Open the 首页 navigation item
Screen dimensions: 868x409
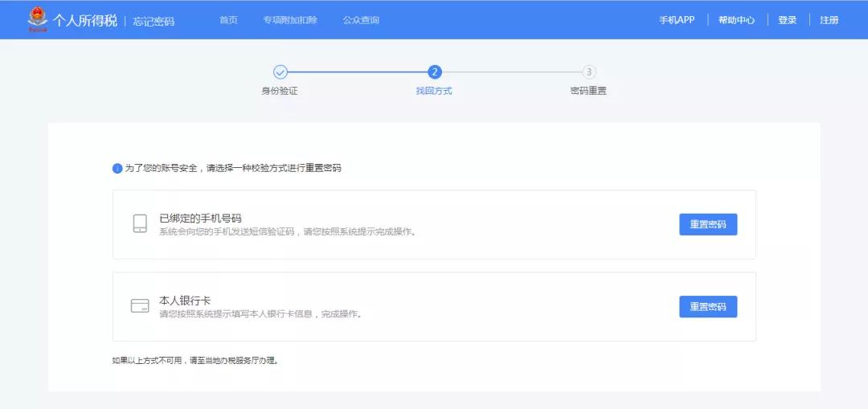pos(228,20)
